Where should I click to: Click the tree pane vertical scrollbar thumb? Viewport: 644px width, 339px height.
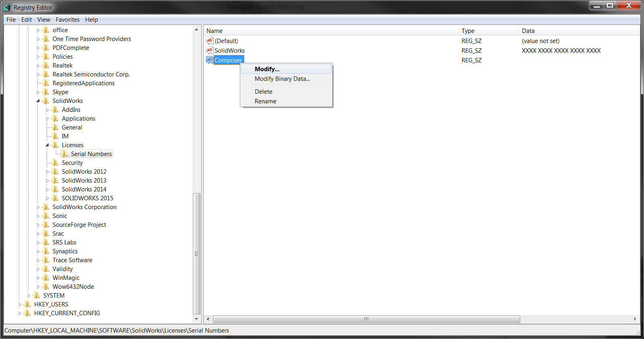point(196,254)
